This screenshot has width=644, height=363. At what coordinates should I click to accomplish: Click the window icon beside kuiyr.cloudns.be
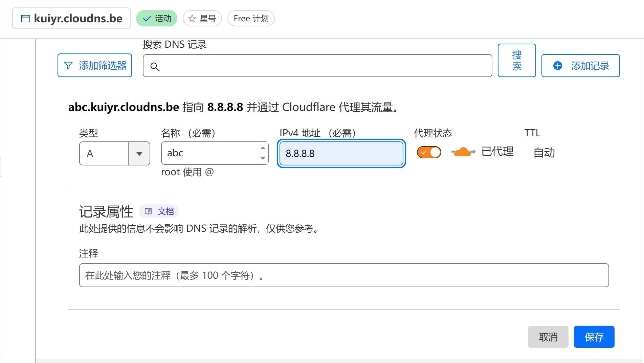pos(26,19)
